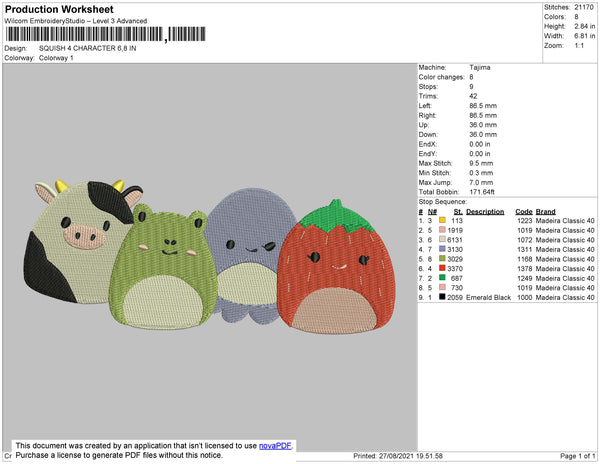Click the colorway value 'Colorway 1'
The height and width of the screenshot is (464, 600).
56,58
